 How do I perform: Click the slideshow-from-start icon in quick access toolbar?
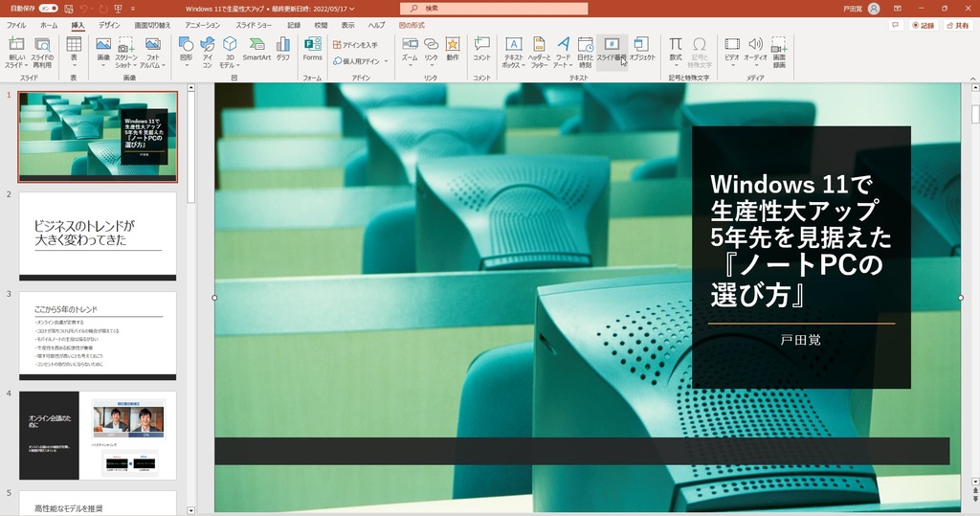pos(118,9)
